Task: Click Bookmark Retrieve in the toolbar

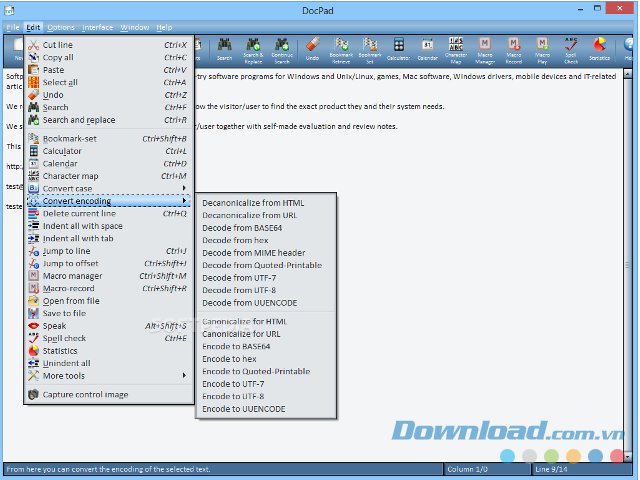Action: pyautogui.click(x=341, y=48)
